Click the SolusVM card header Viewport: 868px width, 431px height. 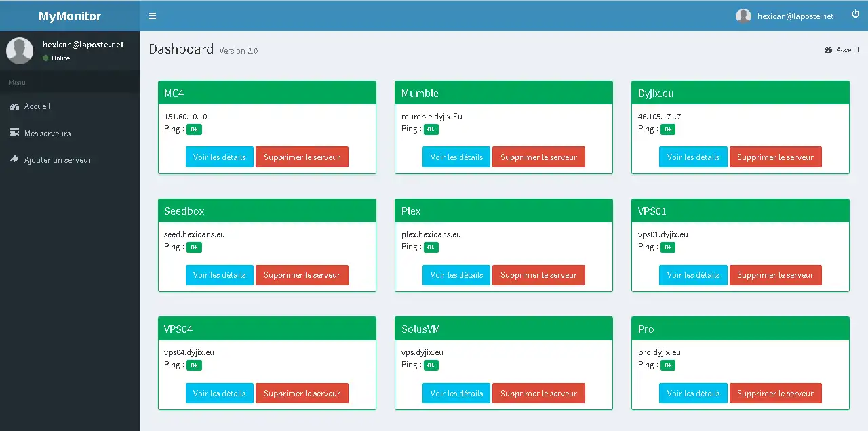504,329
